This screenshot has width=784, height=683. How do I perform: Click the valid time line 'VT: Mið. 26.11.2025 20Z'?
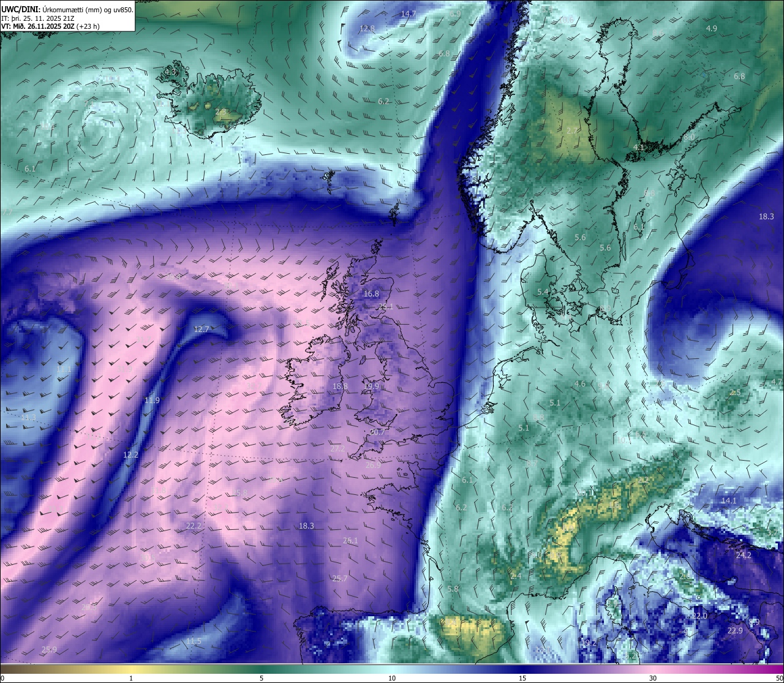coord(38,26)
